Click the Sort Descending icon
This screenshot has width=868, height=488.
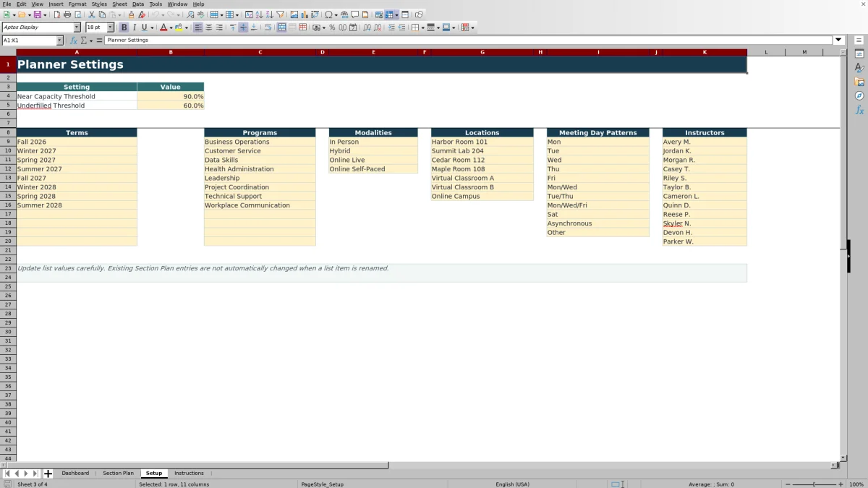click(269, 14)
